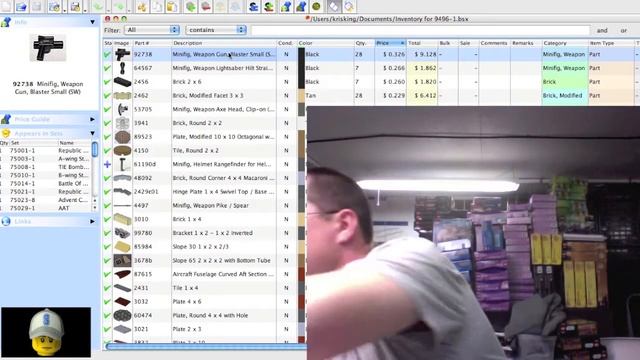This screenshot has width=640, height=360.
Task: Toggle status checkmark for part 64567
Action: tap(107, 68)
